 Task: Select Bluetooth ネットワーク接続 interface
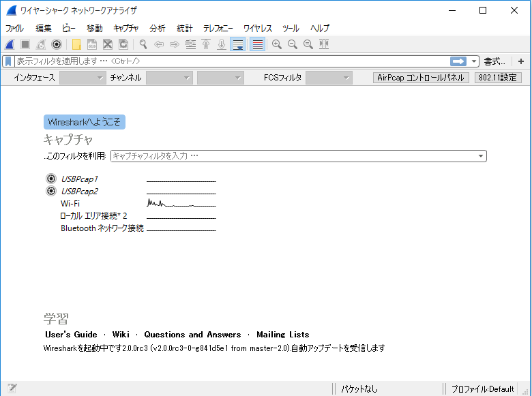pos(102,228)
